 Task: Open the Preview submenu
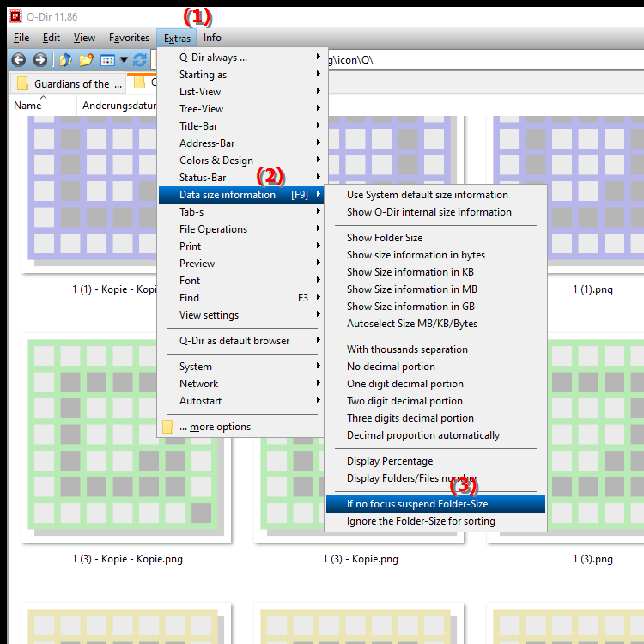241,264
